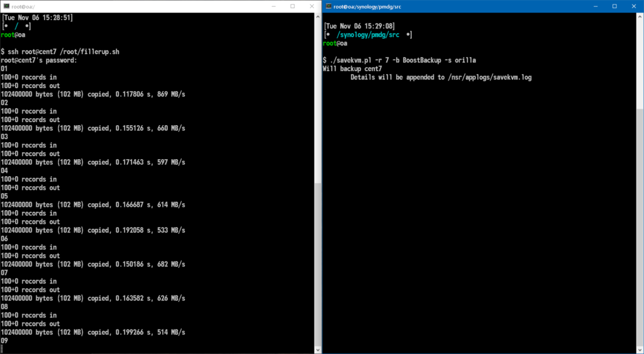Click the right terminal scrollbar thumb

pyautogui.click(x=640, y=228)
